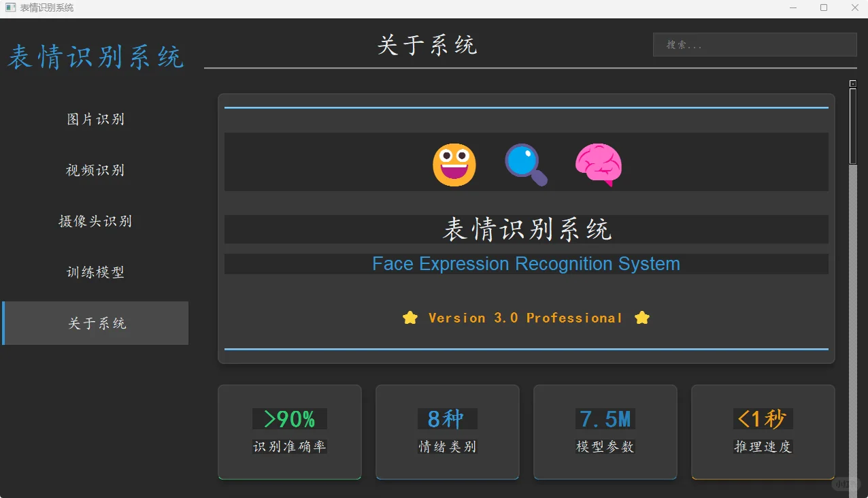The image size is (868, 498).
Task: Click the 7.5M 模型参数 stat card
Action: tap(605, 432)
